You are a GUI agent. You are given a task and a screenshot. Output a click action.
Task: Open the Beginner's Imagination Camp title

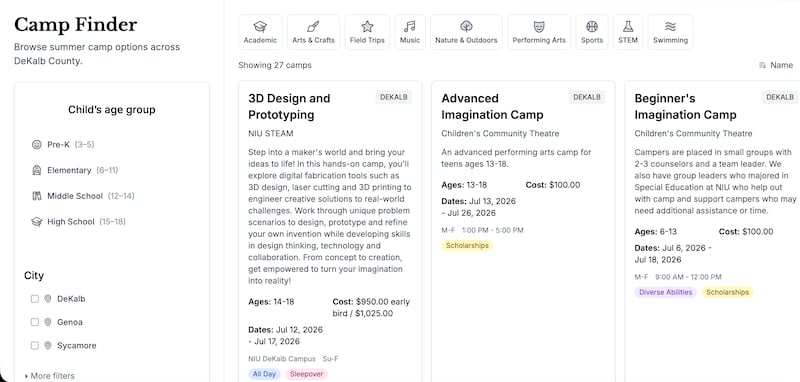[x=685, y=107]
